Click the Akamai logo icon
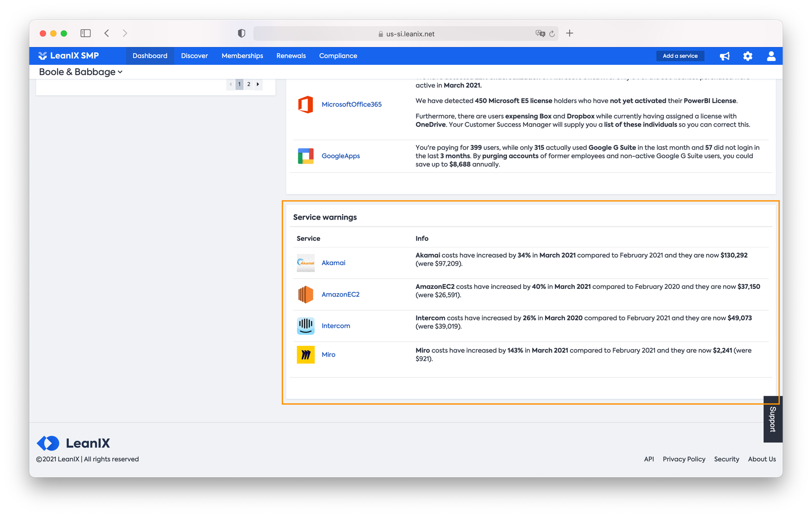 pos(305,263)
